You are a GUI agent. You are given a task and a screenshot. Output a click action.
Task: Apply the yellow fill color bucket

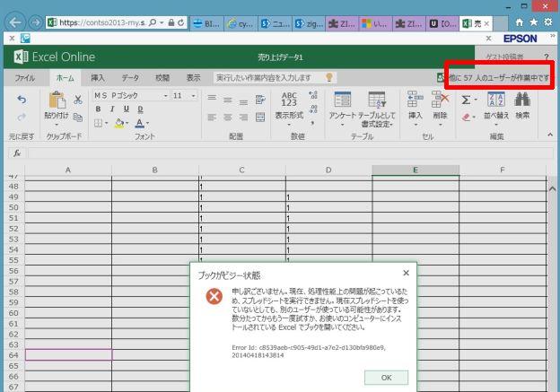[119, 123]
